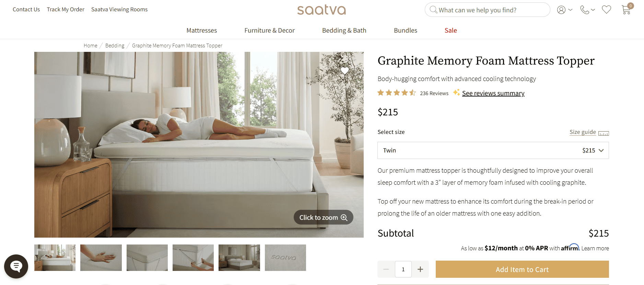Select the hand-pressing-foam thumbnail
The width and height of the screenshot is (644, 285).
pyautogui.click(x=101, y=258)
